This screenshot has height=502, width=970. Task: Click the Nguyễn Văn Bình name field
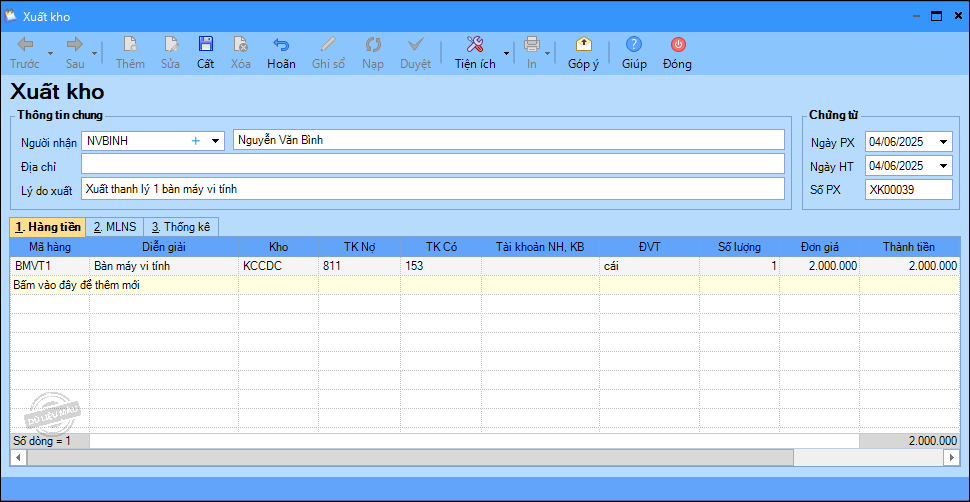click(x=509, y=140)
